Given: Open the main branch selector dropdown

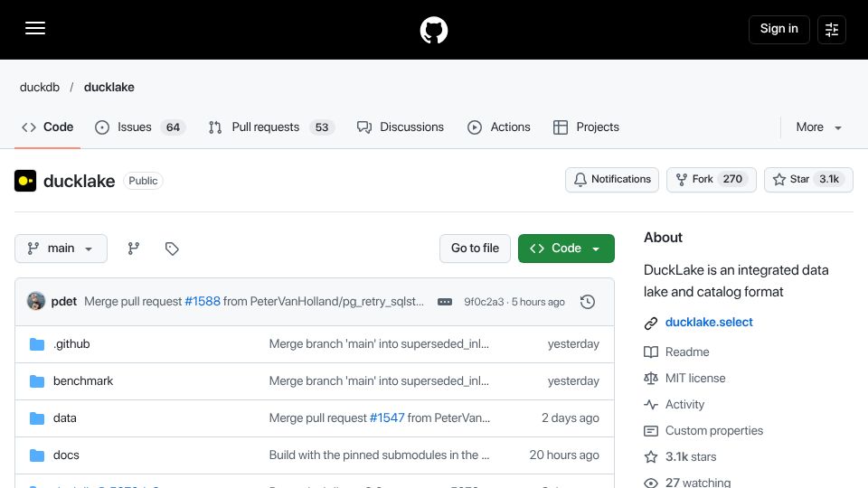Looking at the screenshot, I should pyautogui.click(x=61, y=249).
